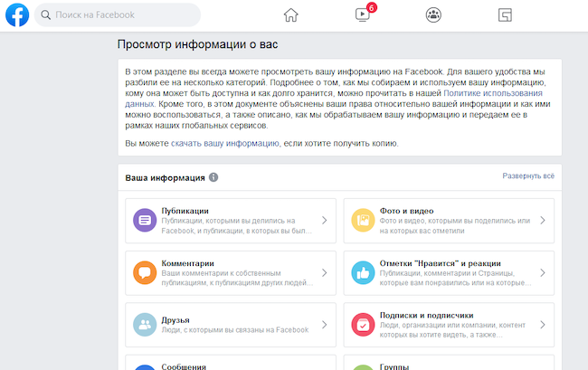Click the Facebook logo

[17, 15]
